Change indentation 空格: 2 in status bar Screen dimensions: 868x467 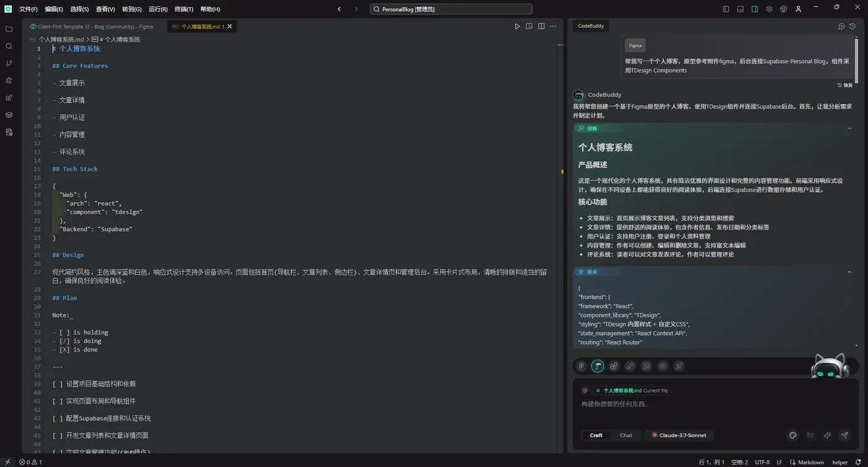point(740,462)
